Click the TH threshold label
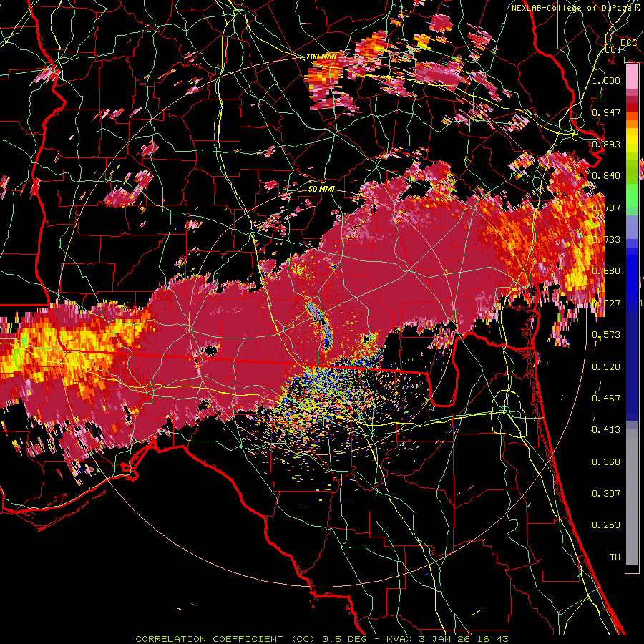Screen dimensions: 644x644 tap(615, 557)
